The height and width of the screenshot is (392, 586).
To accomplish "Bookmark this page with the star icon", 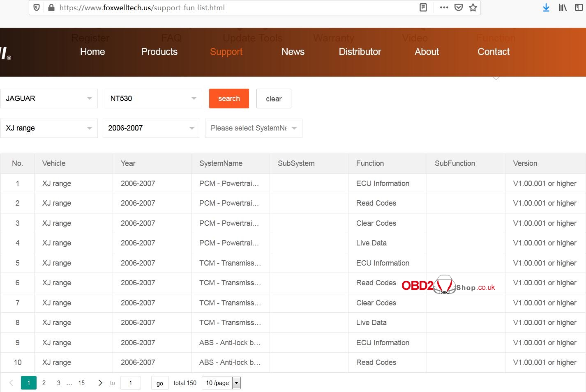I will click(473, 7).
